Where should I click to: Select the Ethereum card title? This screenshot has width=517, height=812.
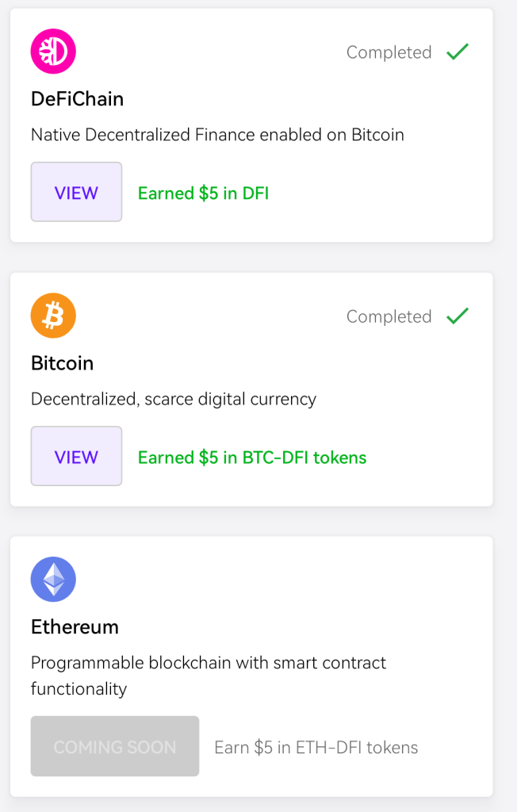(75, 627)
